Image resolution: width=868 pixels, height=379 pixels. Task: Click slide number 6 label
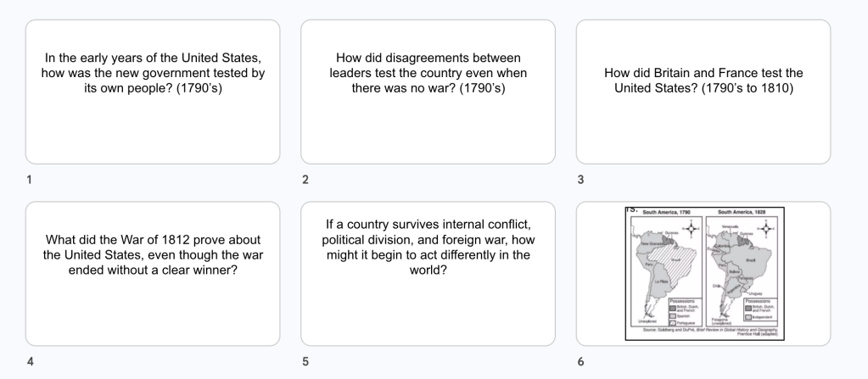coord(580,362)
